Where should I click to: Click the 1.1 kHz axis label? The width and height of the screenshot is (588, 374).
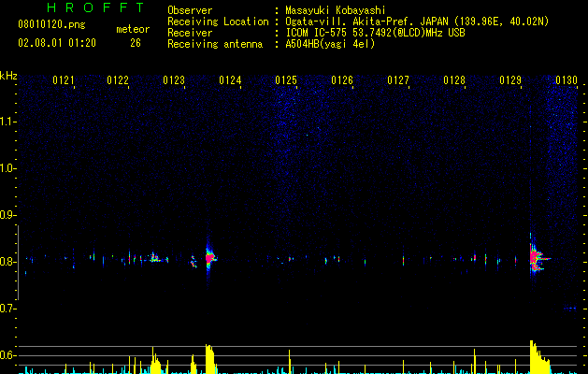click(8, 122)
